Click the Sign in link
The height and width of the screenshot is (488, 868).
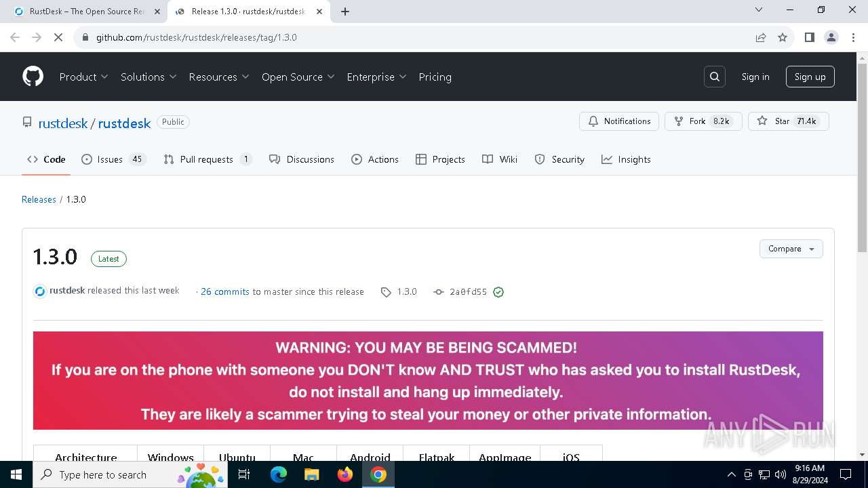click(x=755, y=77)
